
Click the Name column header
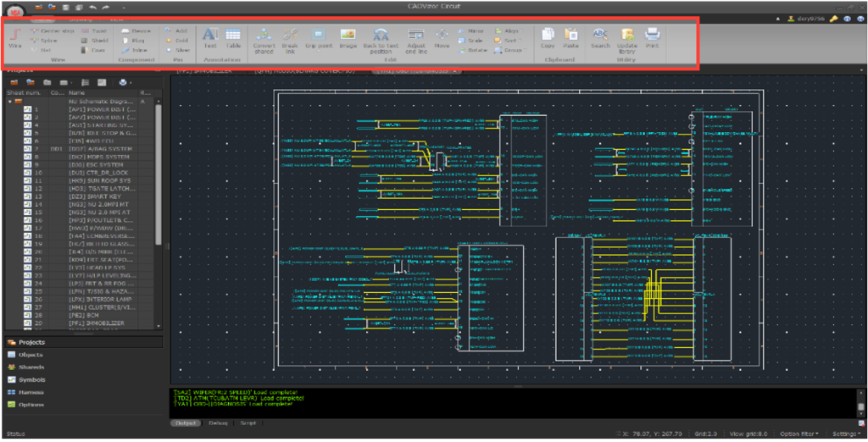point(103,93)
